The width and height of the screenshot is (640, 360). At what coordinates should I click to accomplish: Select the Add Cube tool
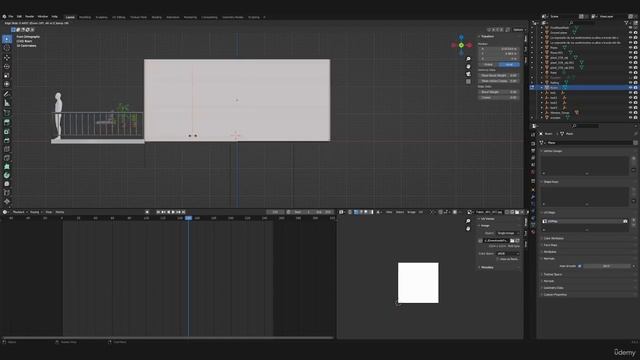tap(7, 113)
